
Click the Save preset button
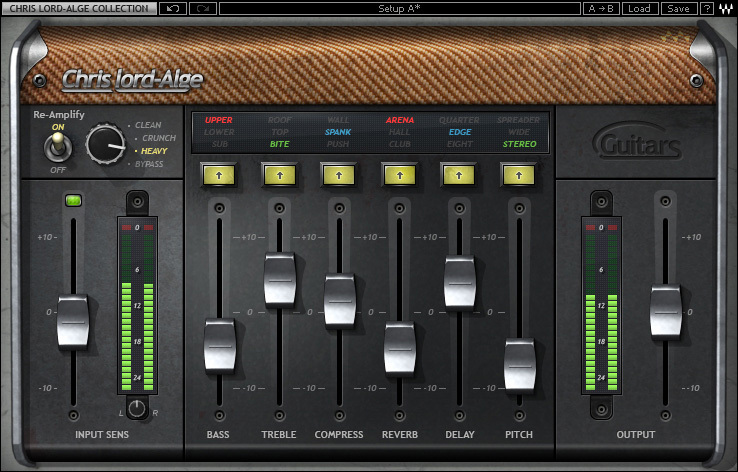pos(677,8)
